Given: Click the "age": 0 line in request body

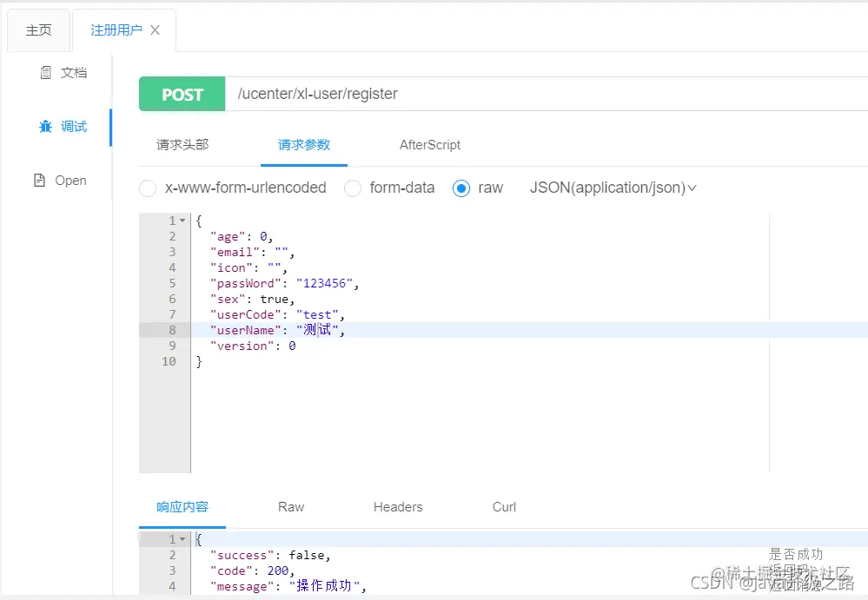Looking at the screenshot, I should pyautogui.click(x=242, y=237).
